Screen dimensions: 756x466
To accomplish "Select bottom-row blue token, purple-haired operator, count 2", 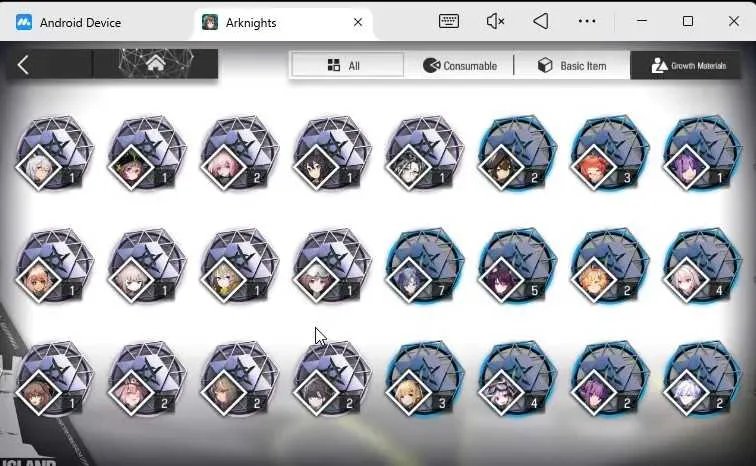I will [609, 379].
